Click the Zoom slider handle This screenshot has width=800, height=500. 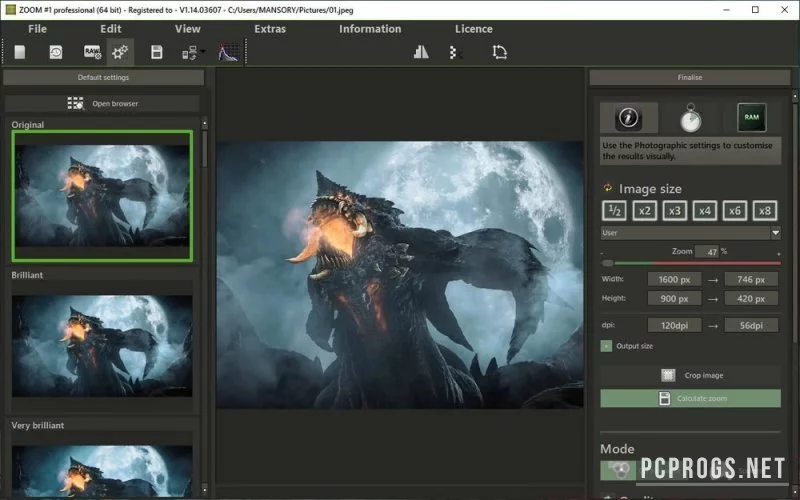(x=607, y=263)
